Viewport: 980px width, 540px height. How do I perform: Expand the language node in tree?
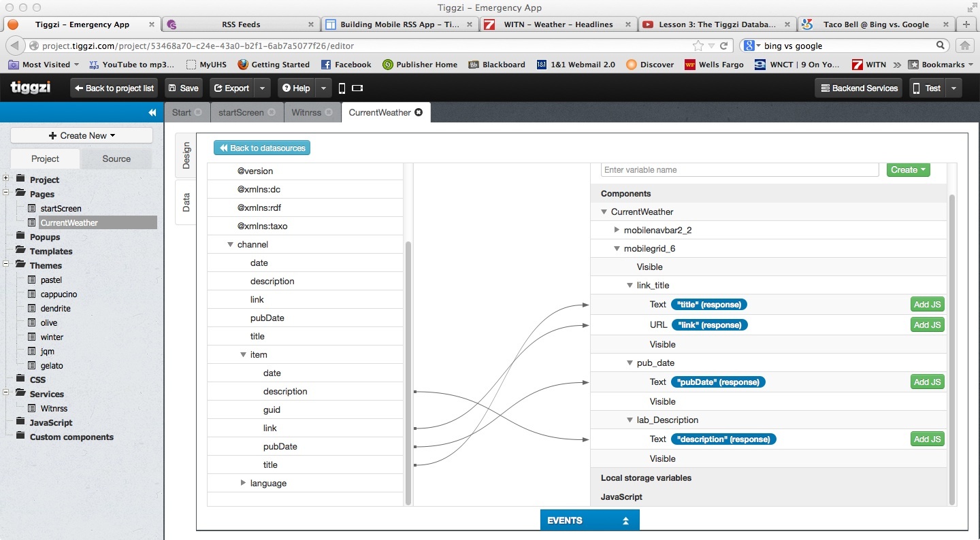243,483
